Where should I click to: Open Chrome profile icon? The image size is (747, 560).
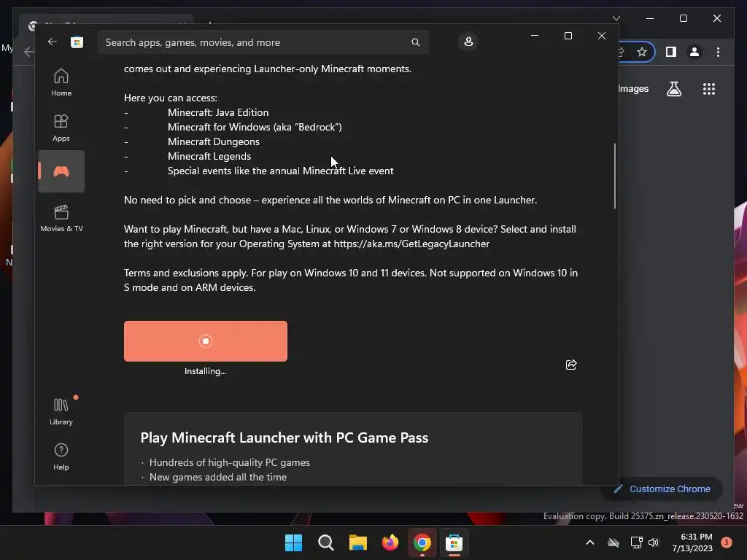(694, 52)
